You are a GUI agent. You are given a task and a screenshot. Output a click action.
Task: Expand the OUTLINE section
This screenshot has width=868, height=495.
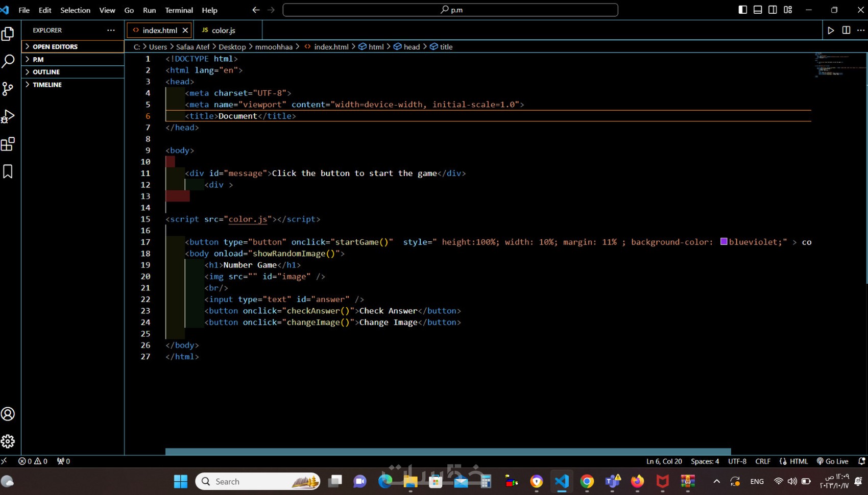pyautogui.click(x=46, y=72)
